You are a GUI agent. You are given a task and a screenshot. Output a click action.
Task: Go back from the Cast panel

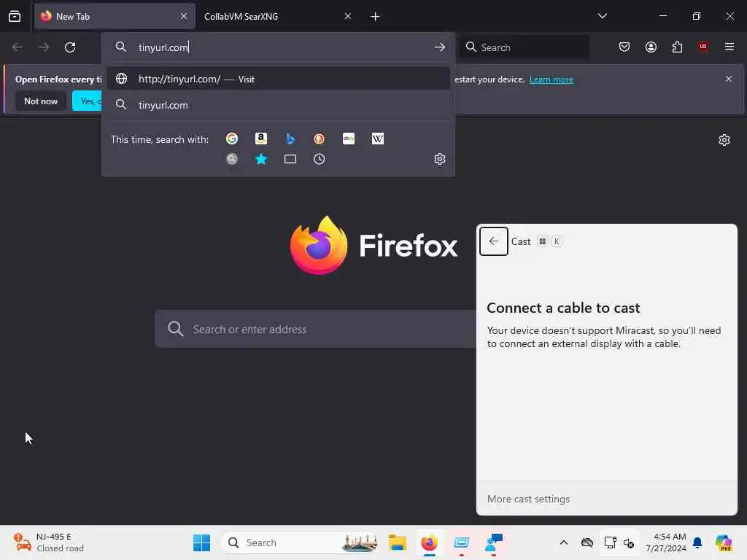click(493, 241)
